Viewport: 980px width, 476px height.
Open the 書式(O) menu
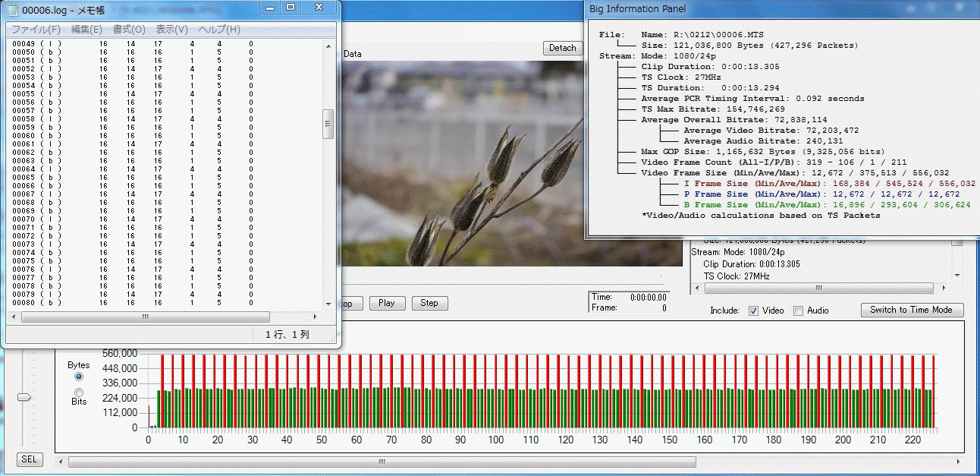(129, 30)
